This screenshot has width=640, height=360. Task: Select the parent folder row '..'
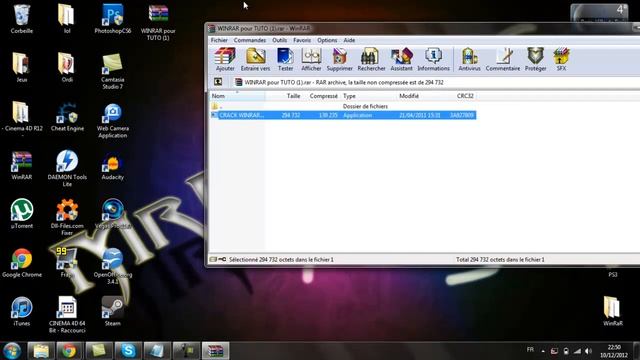343,106
